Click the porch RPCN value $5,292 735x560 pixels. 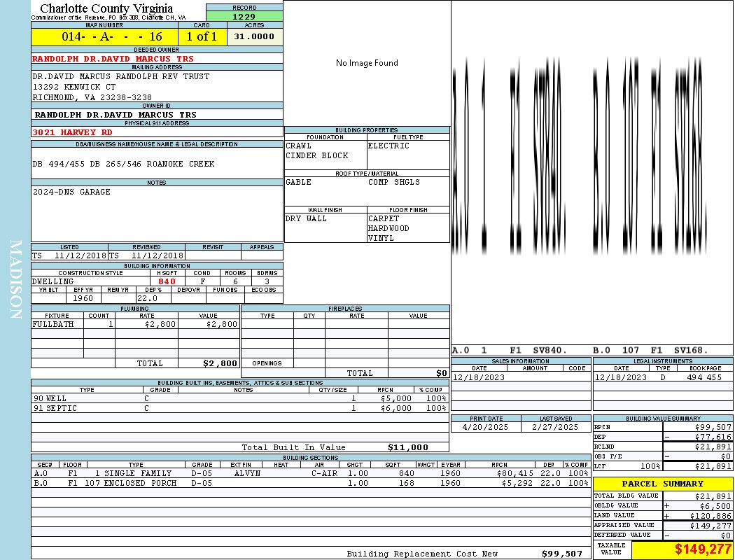517,483
